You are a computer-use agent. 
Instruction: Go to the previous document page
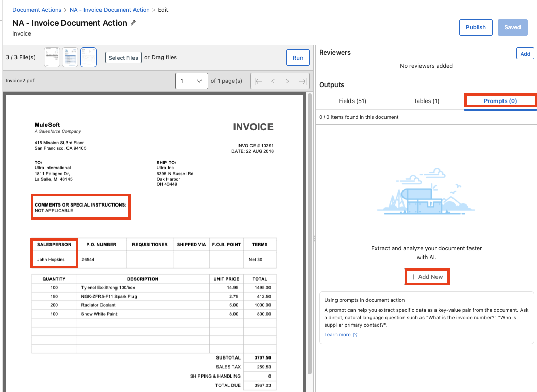pyautogui.click(x=273, y=81)
